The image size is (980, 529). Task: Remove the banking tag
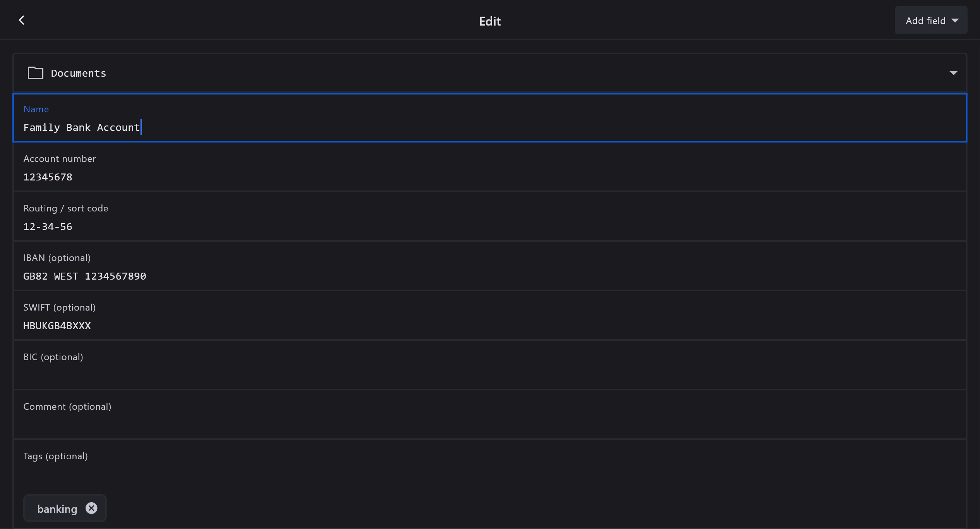point(91,508)
